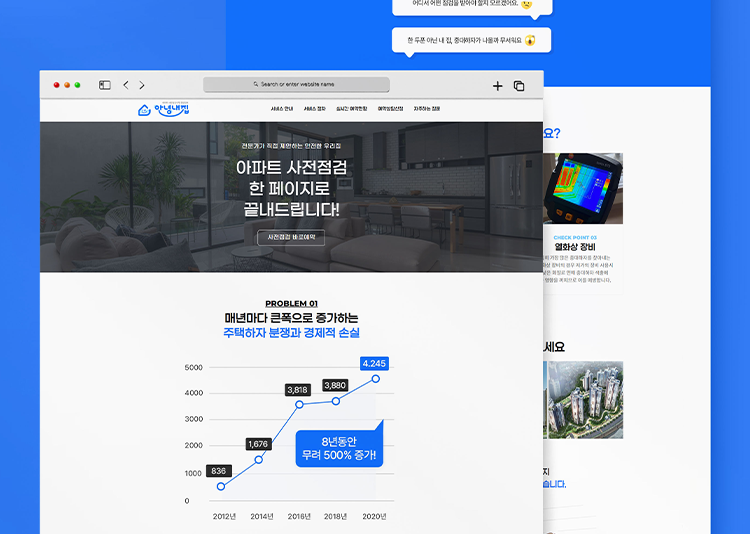This screenshot has width=750, height=534.
Task: Go back with the left chevron
Action: tap(126, 85)
